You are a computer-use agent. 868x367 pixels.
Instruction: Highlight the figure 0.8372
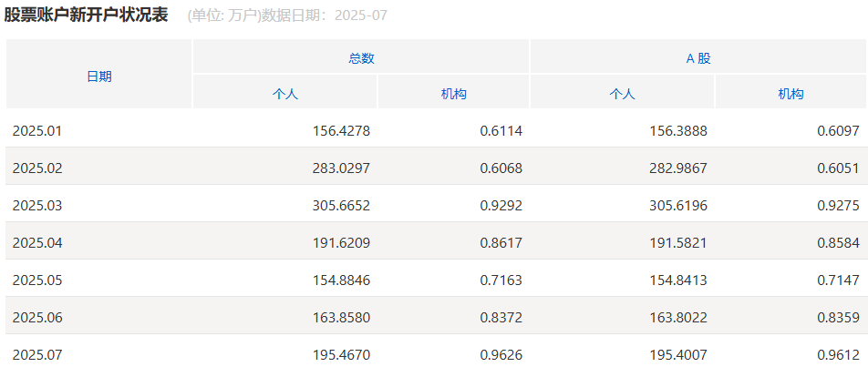(x=501, y=317)
